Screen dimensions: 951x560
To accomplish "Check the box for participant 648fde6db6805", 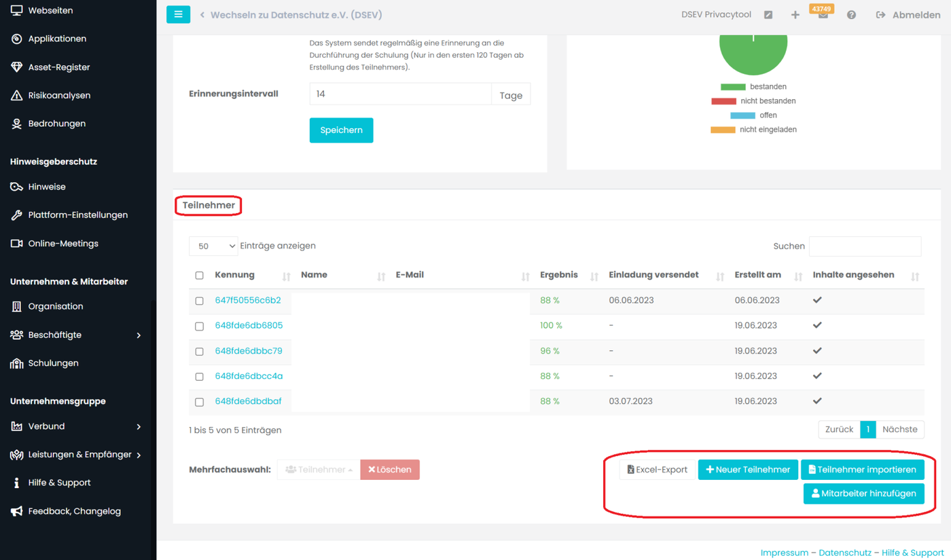I will click(x=199, y=326).
